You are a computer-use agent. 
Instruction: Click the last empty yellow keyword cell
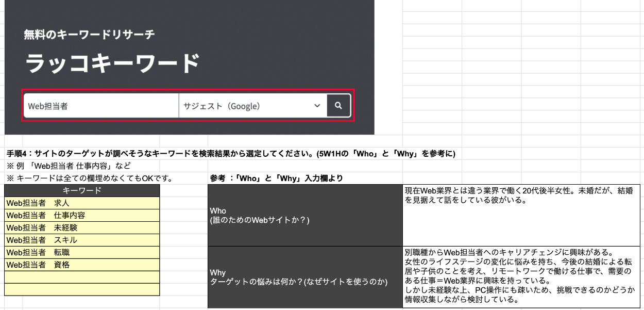pos(82,289)
